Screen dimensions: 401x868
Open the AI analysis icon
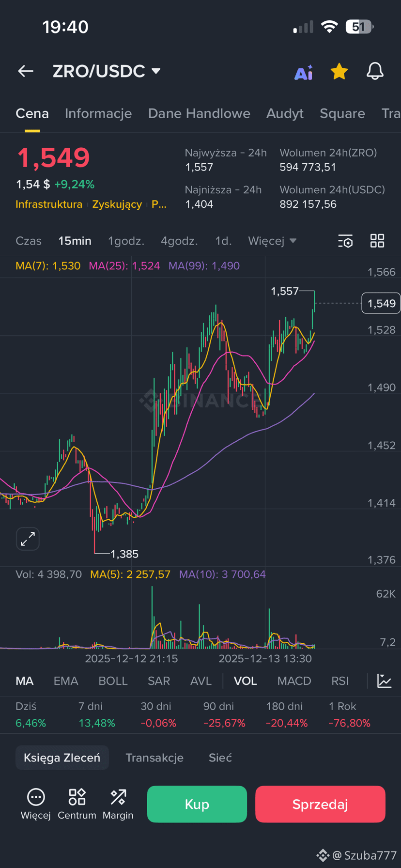point(304,72)
